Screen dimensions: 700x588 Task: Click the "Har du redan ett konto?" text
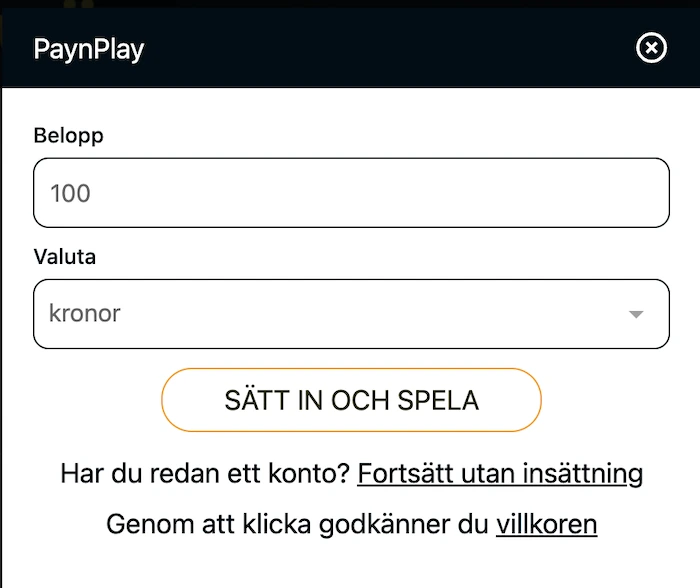tap(205, 473)
